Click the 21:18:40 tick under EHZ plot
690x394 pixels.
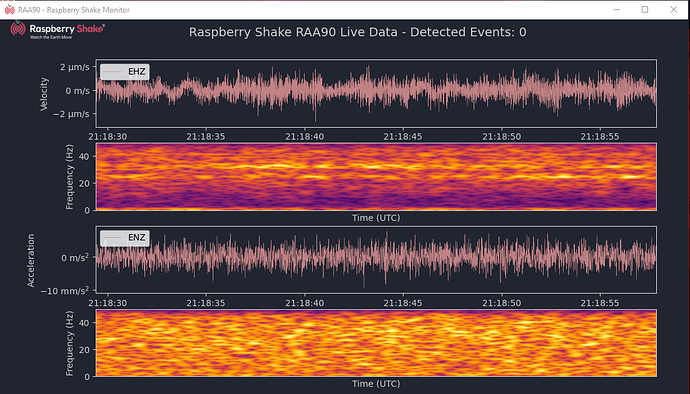(x=305, y=136)
